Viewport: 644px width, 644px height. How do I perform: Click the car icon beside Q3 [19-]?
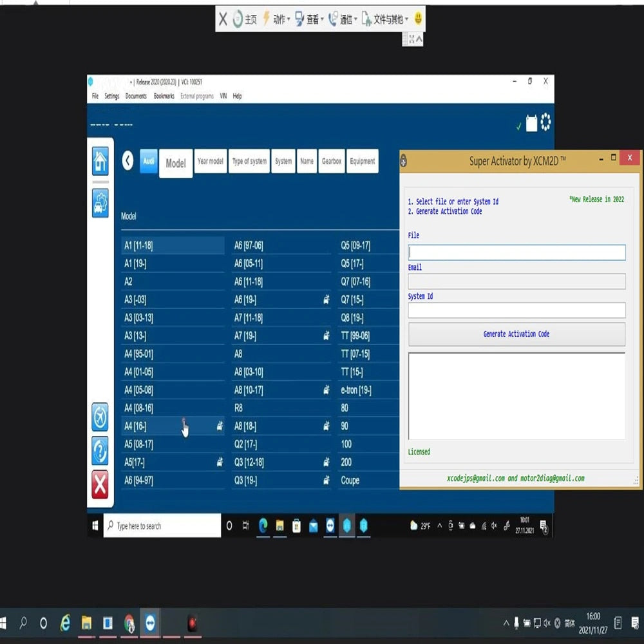pyautogui.click(x=327, y=480)
